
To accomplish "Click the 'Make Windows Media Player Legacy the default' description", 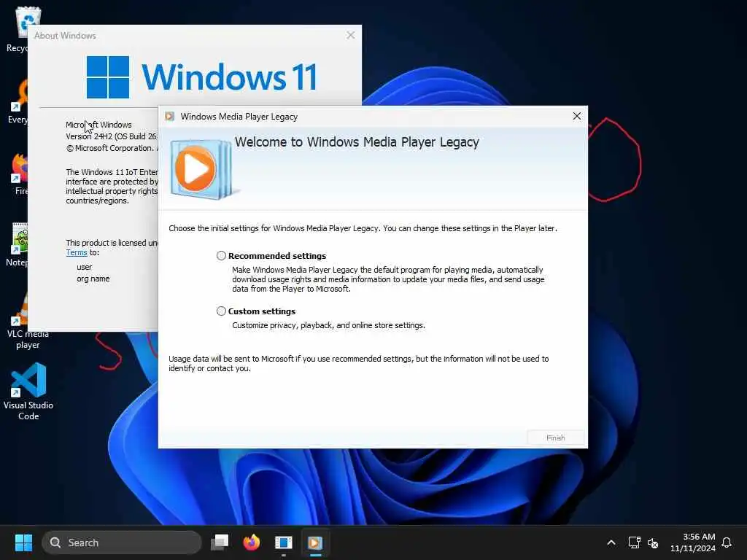I will click(388, 279).
